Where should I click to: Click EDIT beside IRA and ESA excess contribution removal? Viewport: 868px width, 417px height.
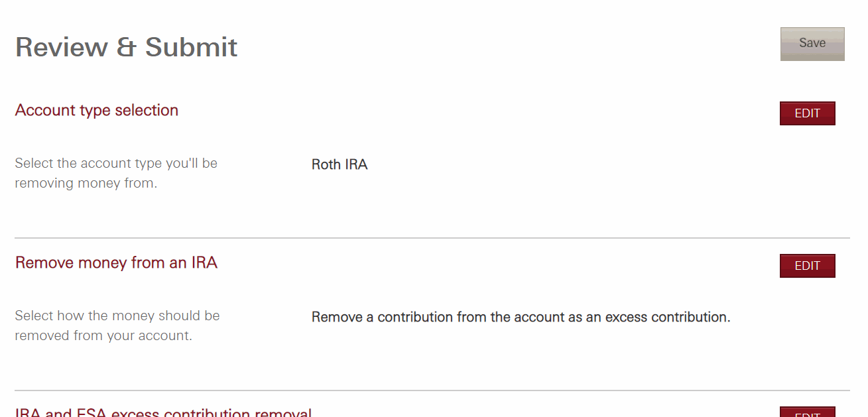coord(808,414)
